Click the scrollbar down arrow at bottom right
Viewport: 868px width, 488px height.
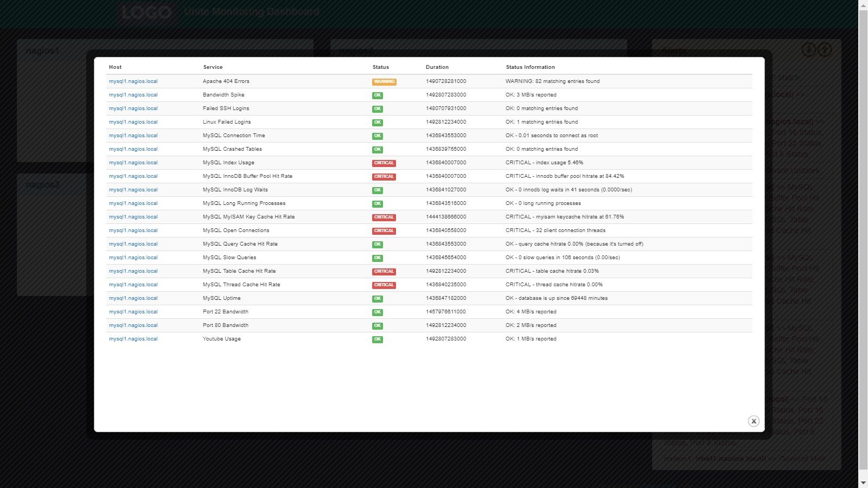(x=864, y=483)
